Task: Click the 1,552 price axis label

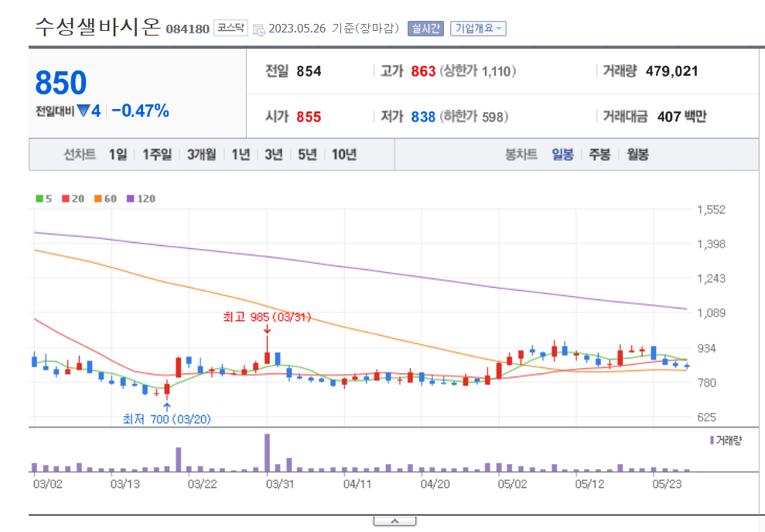Action: coord(712,210)
